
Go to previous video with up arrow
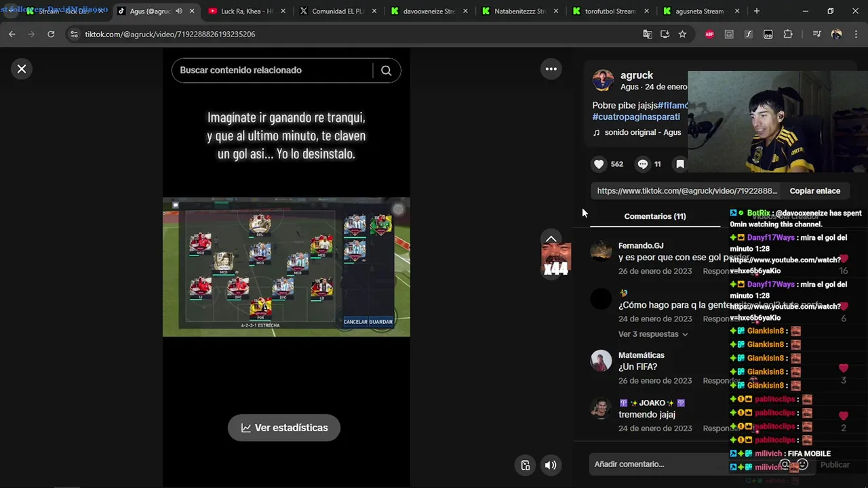[x=551, y=239]
